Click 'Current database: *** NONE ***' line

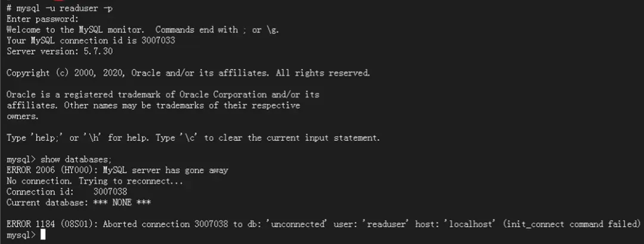pos(78,202)
